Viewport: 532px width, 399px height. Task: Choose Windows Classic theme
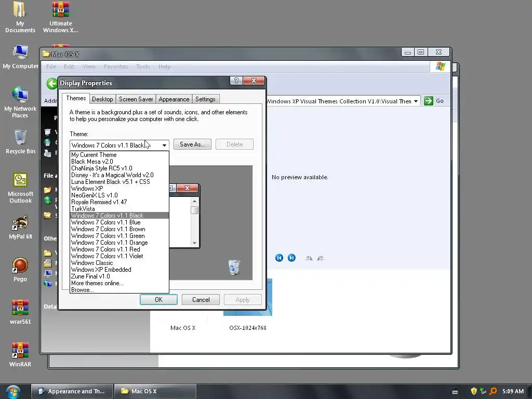click(119, 263)
